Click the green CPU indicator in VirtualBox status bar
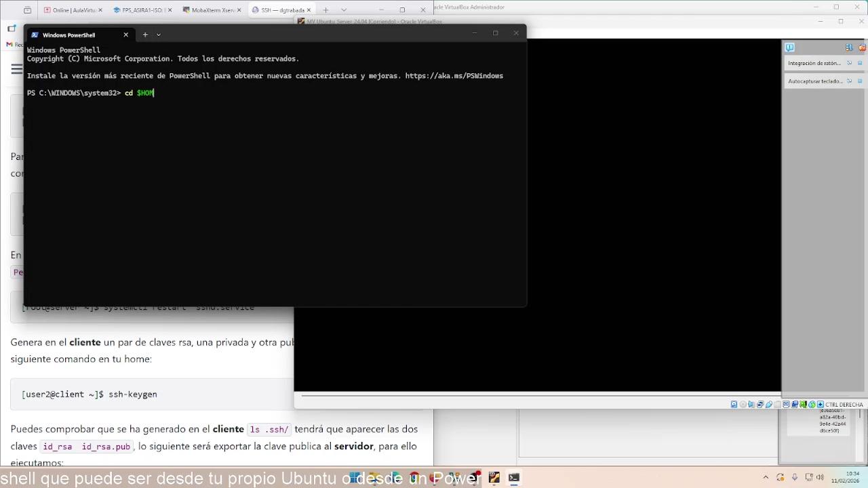 pyautogui.click(x=803, y=405)
